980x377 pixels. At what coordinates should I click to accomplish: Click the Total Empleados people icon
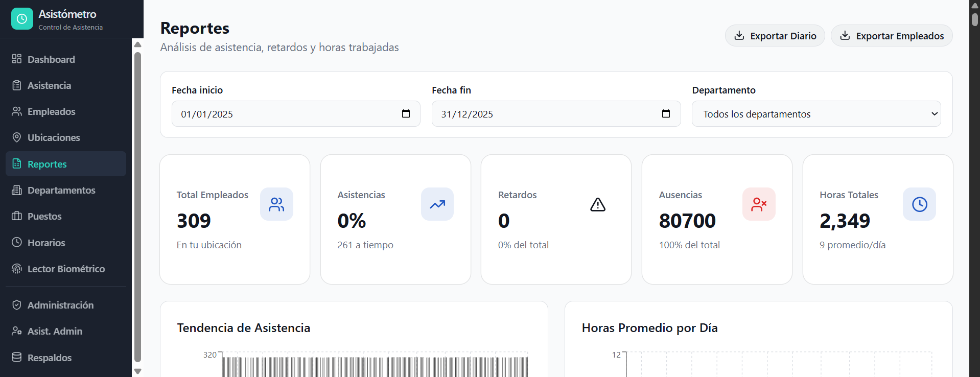(276, 204)
